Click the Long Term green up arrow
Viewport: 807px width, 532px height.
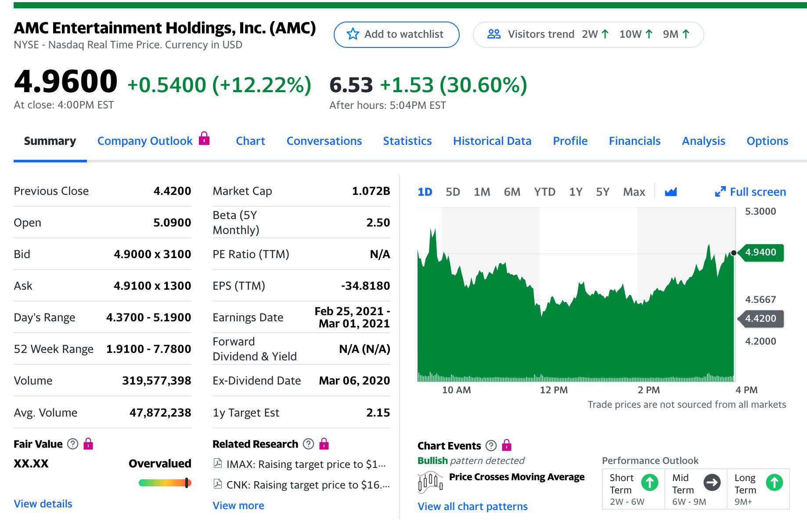(x=775, y=483)
